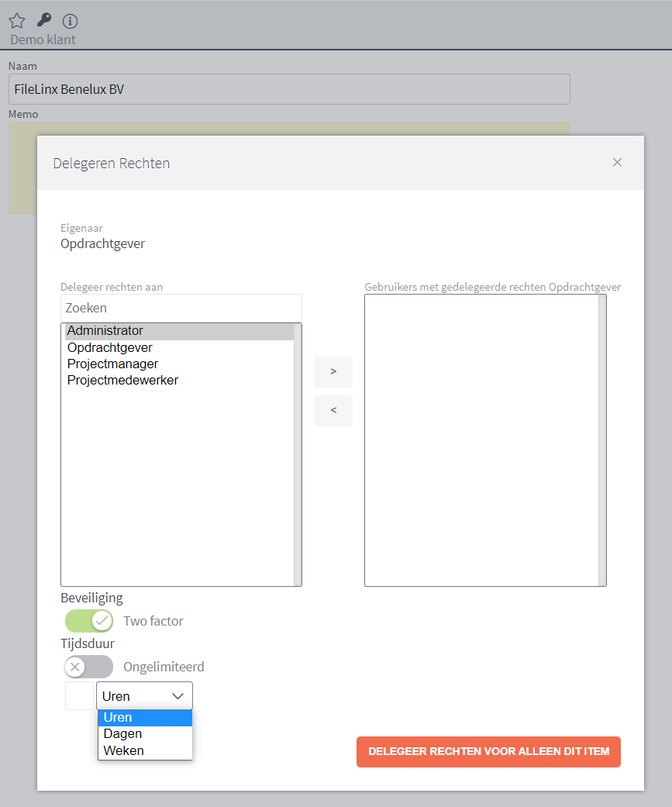Select Dagen from dropdown list
Screen dimensions: 672x807
pyautogui.click(x=144, y=733)
